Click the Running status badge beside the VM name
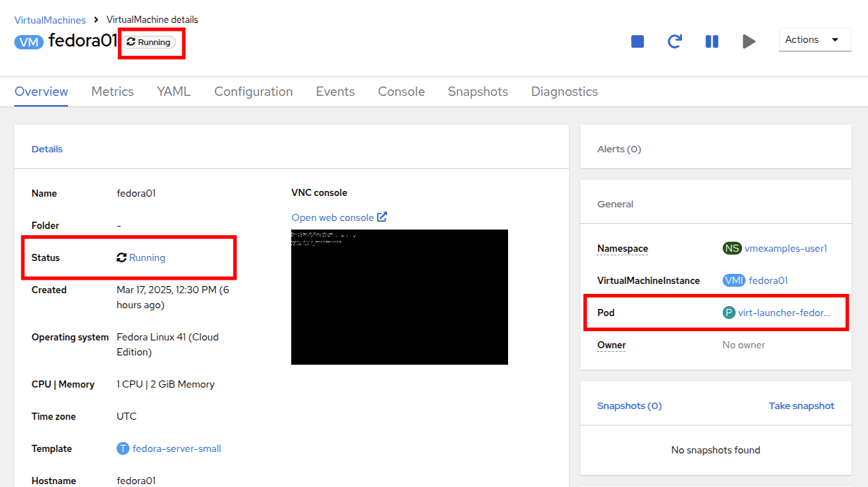 click(x=149, y=42)
